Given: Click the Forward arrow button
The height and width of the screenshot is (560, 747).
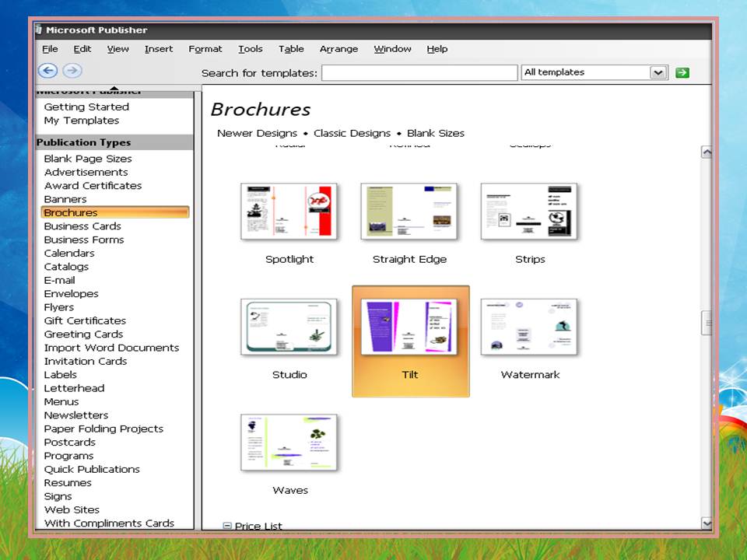Looking at the screenshot, I should pos(72,71).
